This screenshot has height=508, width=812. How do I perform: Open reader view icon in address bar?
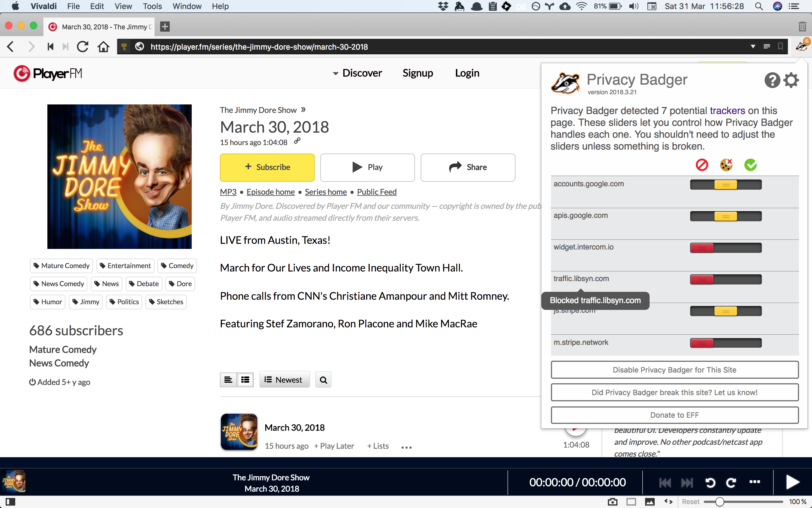point(767,46)
